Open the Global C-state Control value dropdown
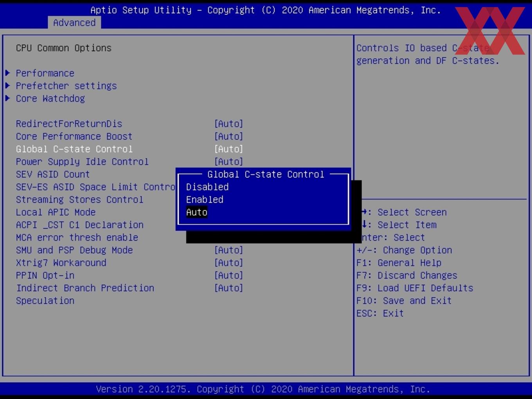Viewport: 532px width, 399px height. 229,149
